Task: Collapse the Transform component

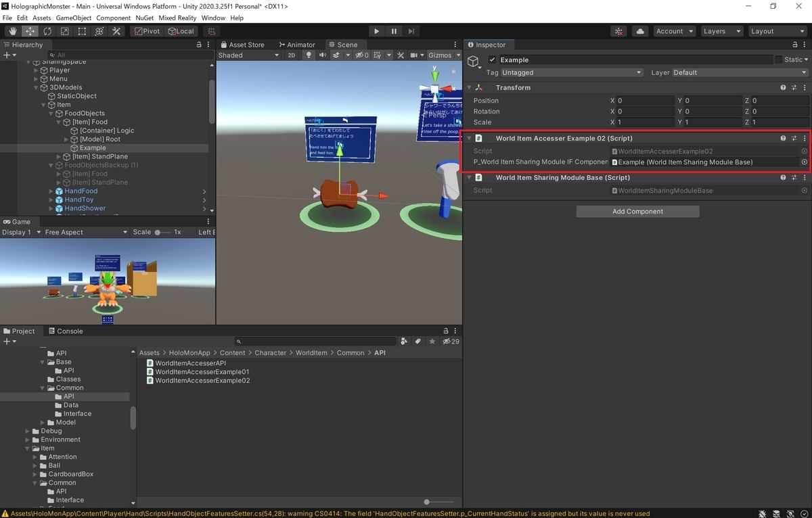Action: pyautogui.click(x=470, y=88)
